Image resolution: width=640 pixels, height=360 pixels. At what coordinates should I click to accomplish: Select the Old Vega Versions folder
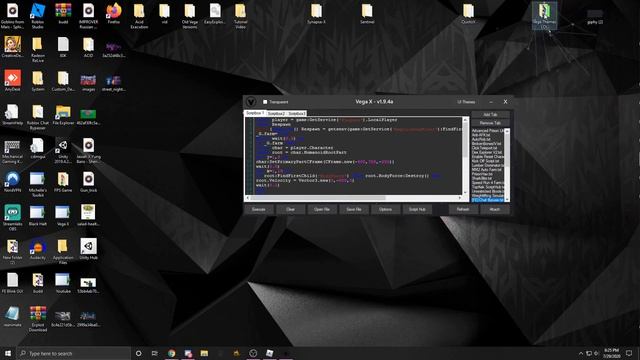(x=190, y=16)
